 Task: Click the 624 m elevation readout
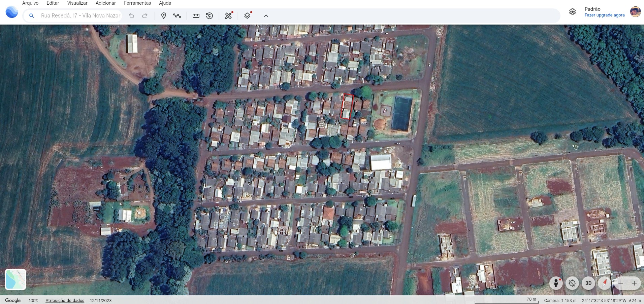635,300
